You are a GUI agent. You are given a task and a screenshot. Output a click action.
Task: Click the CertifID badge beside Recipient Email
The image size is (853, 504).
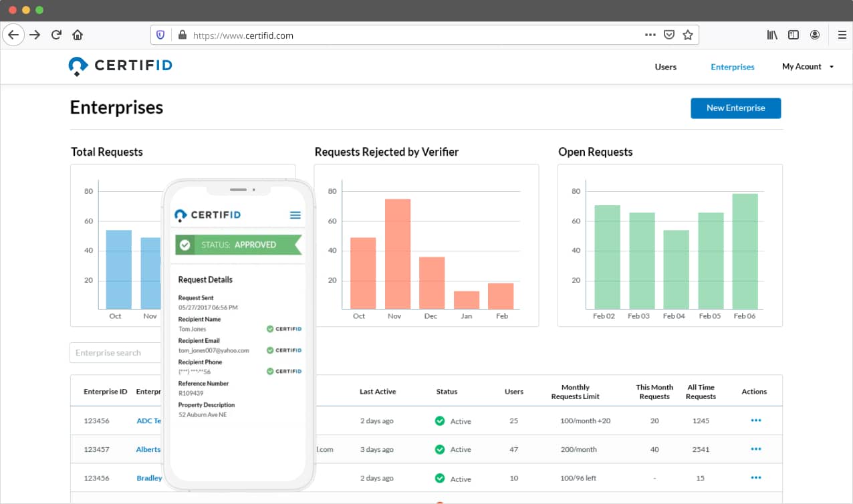tap(284, 350)
